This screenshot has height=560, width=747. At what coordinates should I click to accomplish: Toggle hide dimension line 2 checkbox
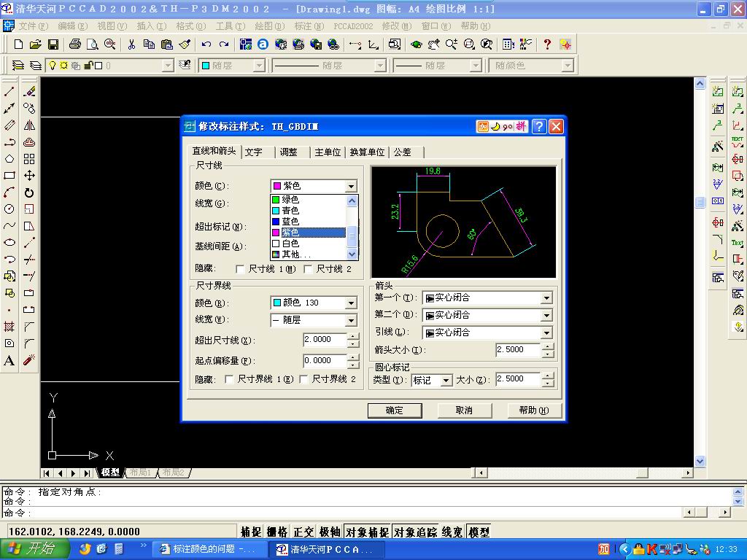tap(308, 269)
